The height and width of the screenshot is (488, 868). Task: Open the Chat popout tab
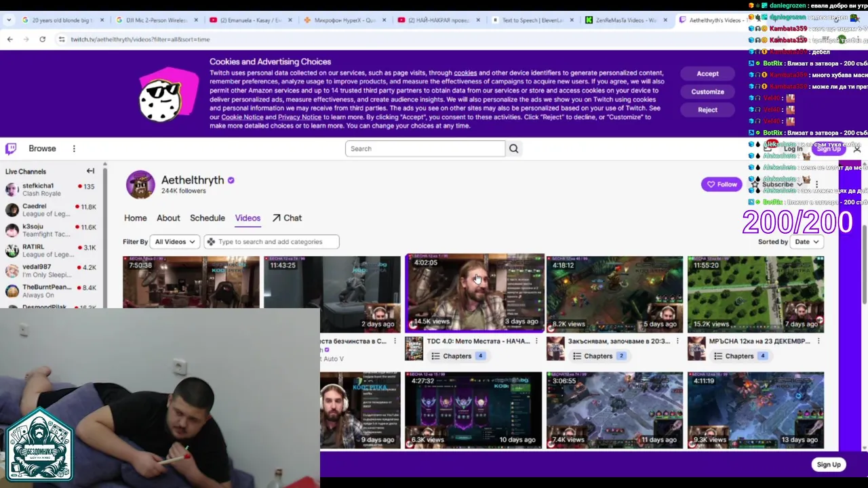click(287, 218)
